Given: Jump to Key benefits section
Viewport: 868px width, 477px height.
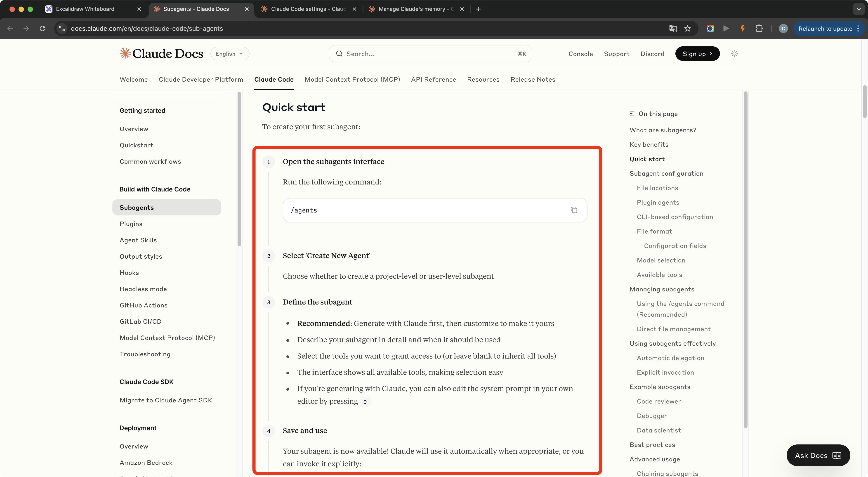Looking at the screenshot, I should 649,145.
